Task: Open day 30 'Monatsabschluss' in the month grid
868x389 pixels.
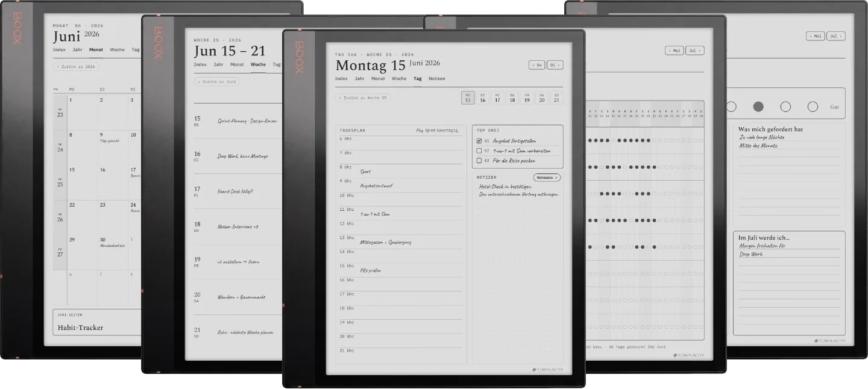Action: 112,253
